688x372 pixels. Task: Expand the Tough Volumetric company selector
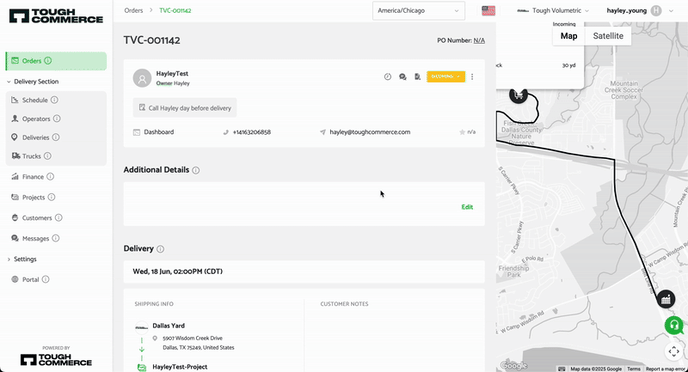point(553,11)
